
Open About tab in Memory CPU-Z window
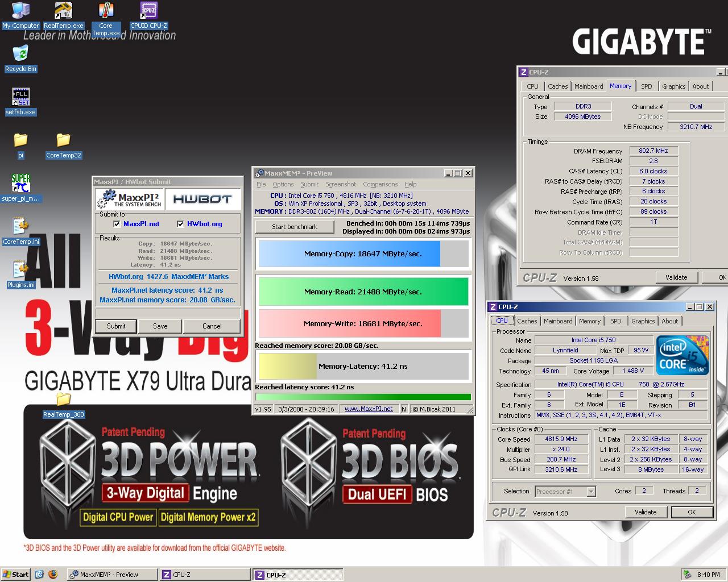tap(701, 86)
